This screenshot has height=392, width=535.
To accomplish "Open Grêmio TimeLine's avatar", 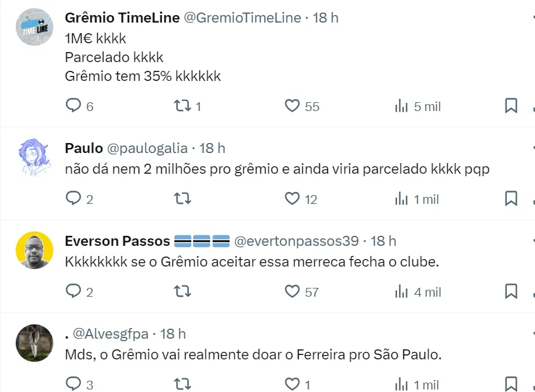I will pos(34,27).
